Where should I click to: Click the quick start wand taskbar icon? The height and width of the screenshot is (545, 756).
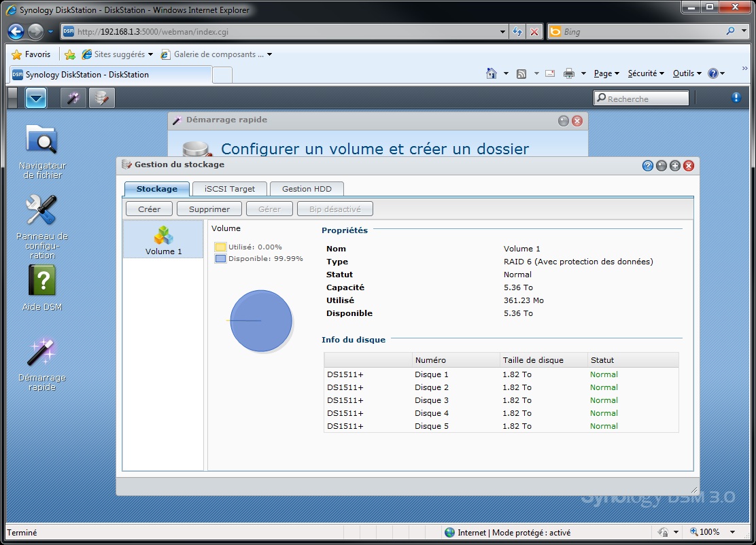pos(73,99)
